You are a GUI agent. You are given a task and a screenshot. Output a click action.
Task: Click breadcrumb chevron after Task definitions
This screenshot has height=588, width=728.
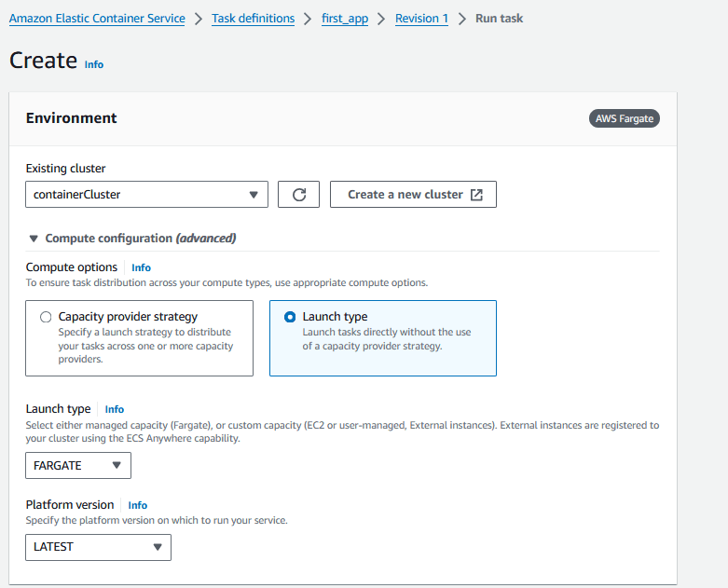308,19
